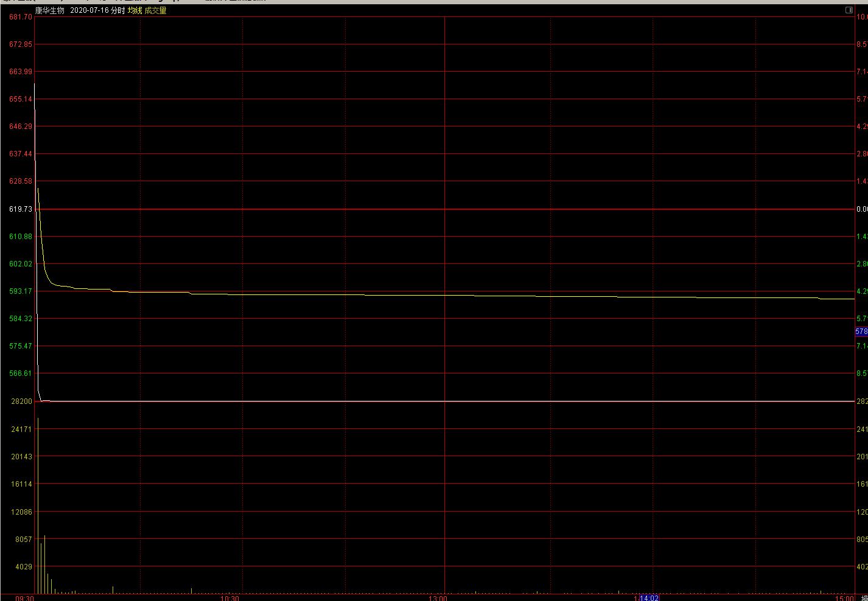This screenshot has width=868, height=601.
Task: Click the 24171 volume axis label
Action: coord(22,429)
